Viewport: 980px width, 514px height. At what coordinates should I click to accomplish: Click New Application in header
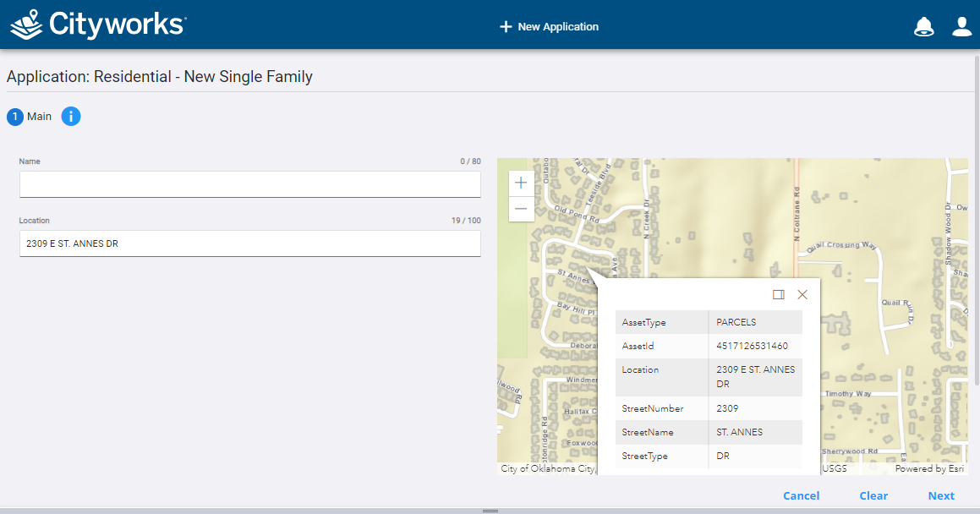(549, 27)
